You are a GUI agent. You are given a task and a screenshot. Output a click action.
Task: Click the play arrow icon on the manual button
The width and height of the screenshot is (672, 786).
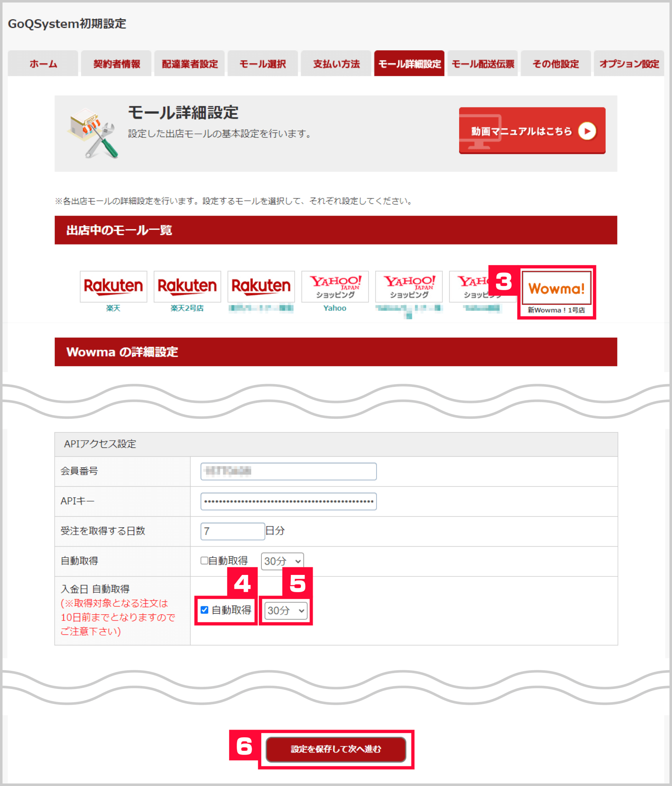[x=587, y=131]
